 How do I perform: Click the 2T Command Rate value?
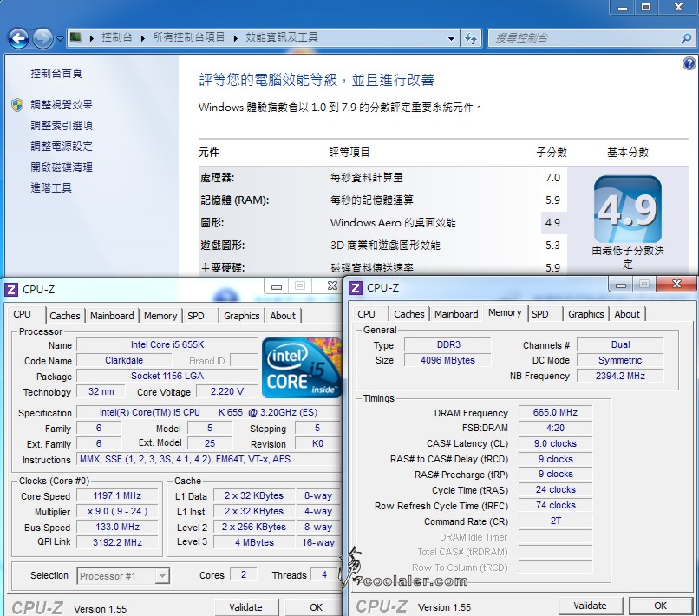555,521
